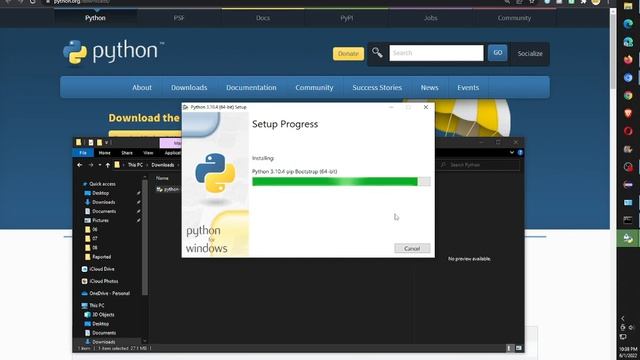
Task: Open iCloud Drive in Explorer sidebar
Action: [98, 269]
